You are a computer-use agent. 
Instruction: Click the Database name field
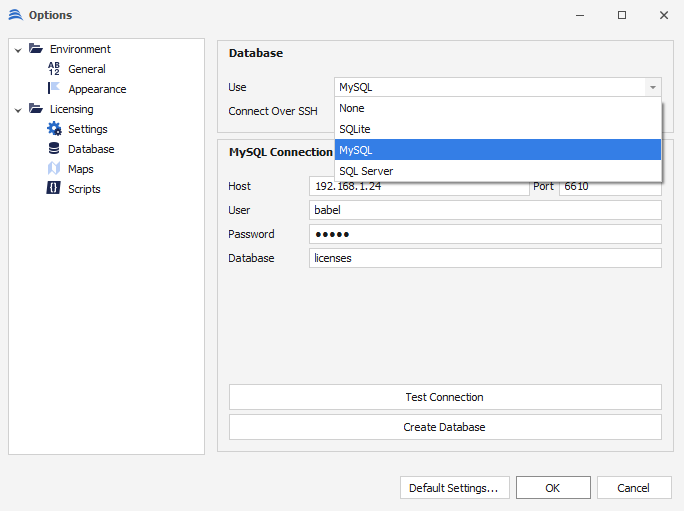[x=485, y=258]
